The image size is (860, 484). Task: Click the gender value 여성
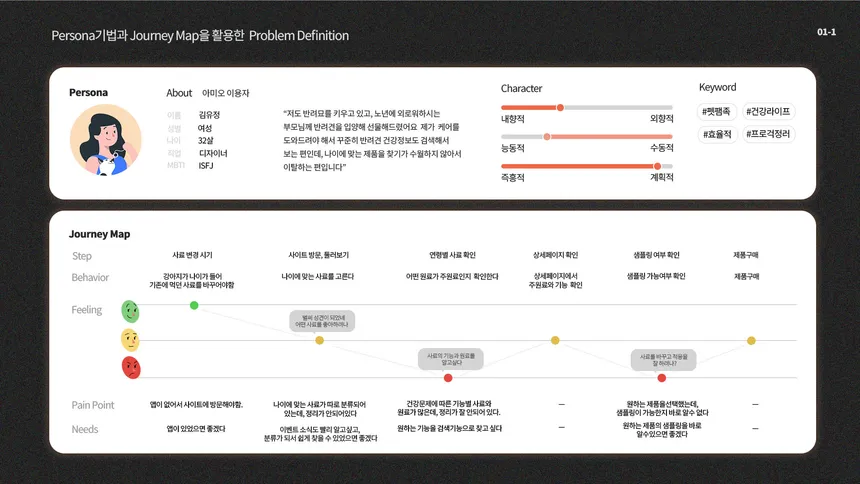click(x=205, y=128)
